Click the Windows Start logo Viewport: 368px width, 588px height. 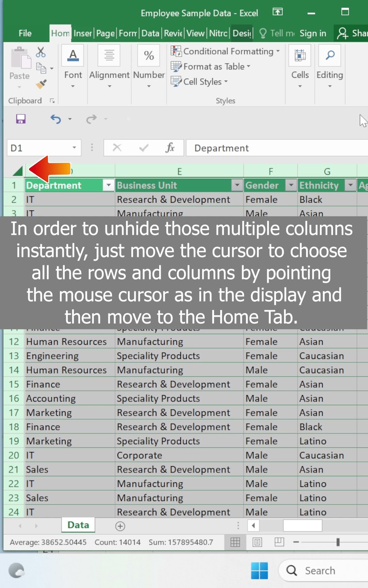click(259, 570)
